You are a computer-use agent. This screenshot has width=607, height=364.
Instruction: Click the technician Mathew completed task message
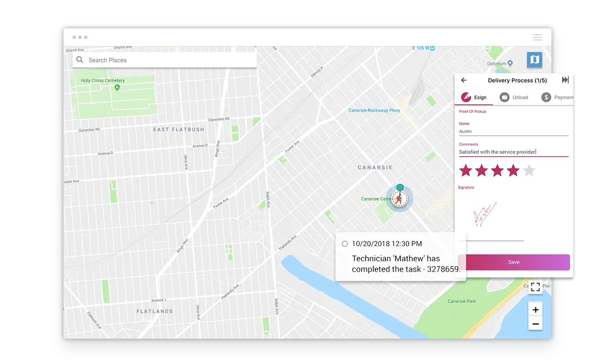(406, 264)
